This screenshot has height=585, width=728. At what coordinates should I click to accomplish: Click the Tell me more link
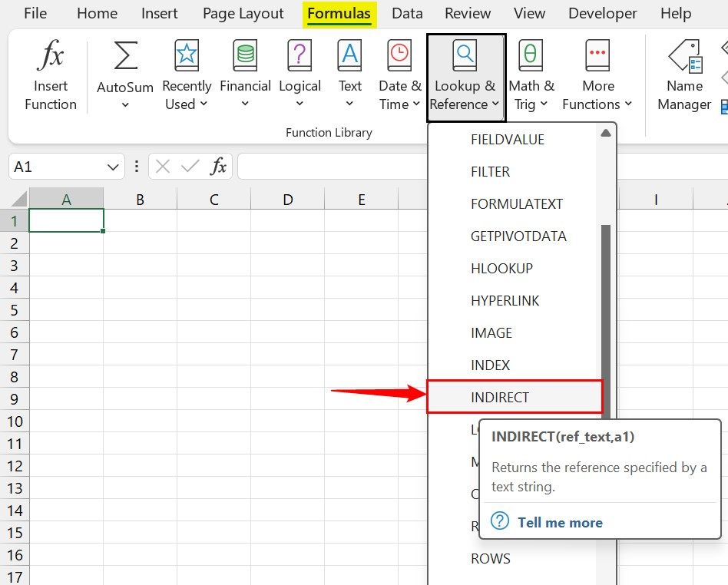pyautogui.click(x=560, y=522)
